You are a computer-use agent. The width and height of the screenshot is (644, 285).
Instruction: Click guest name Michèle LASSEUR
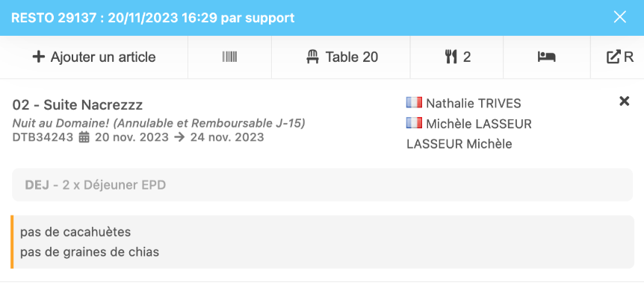click(x=479, y=124)
